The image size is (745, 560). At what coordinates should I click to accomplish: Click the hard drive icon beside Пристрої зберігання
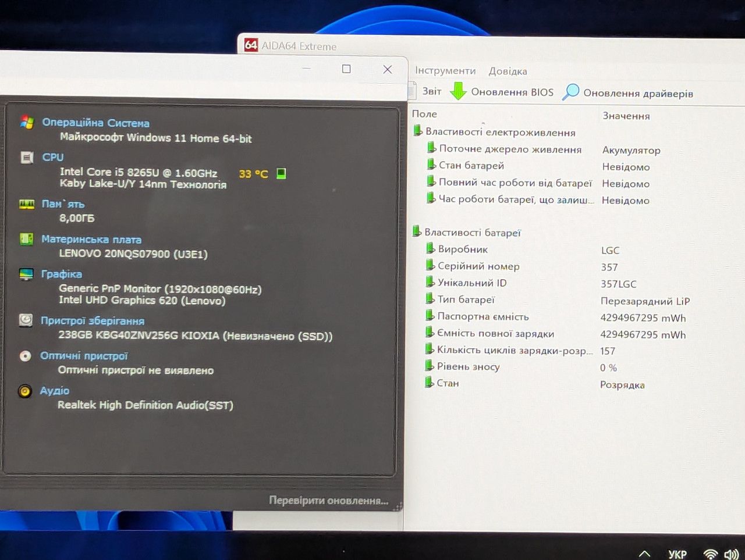[26, 320]
